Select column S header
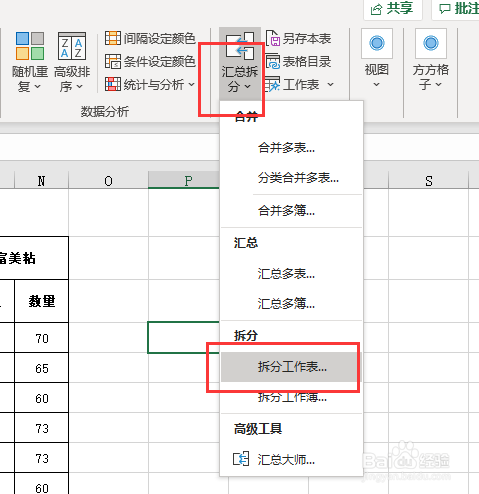Screen dimensions: 479x494 tap(429, 181)
